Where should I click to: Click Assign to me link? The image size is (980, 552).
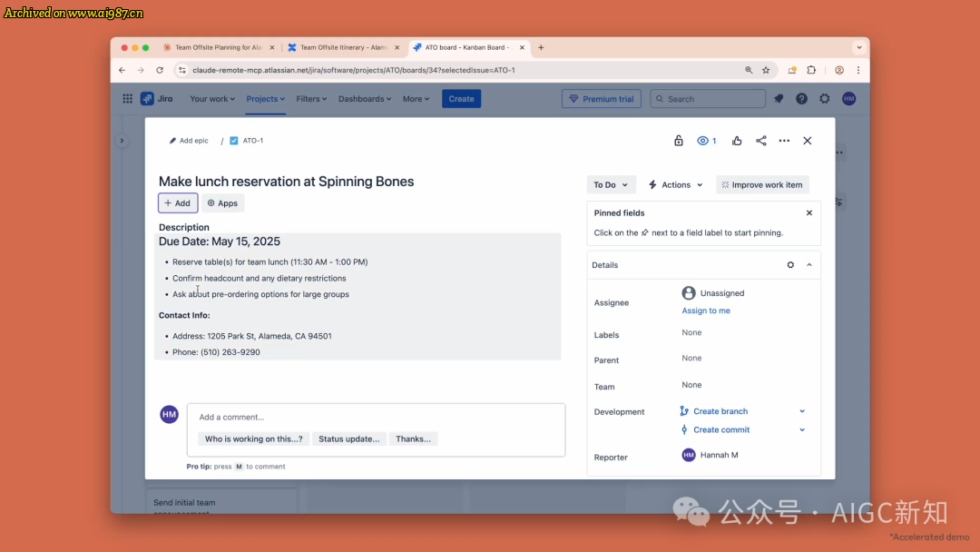(x=706, y=310)
